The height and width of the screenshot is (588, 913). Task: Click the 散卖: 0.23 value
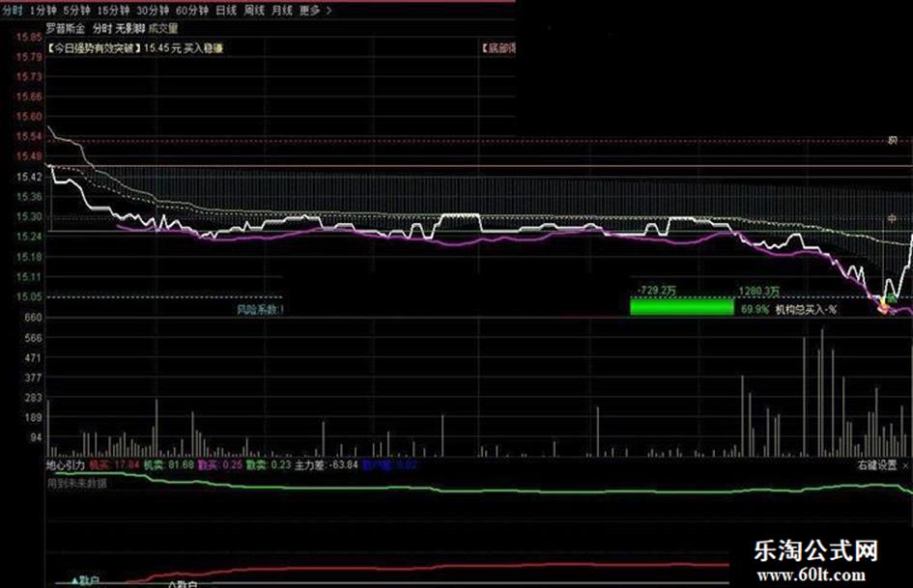[269, 465]
